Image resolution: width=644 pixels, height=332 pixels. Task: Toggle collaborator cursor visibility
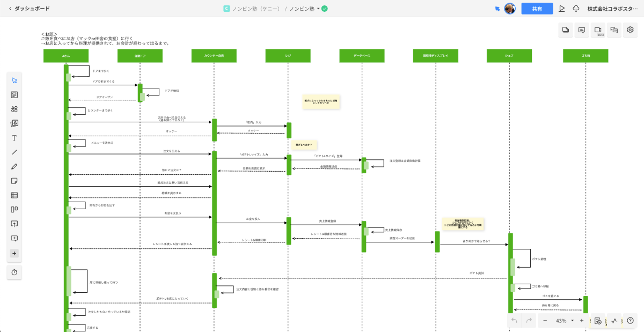click(x=497, y=9)
